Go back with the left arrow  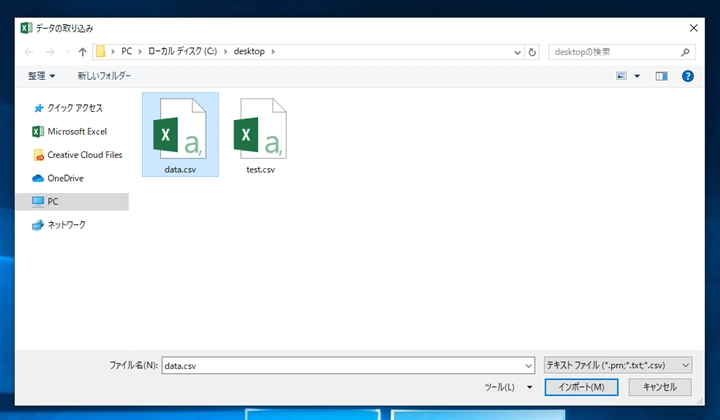pyautogui.click(x=29, y=52)
